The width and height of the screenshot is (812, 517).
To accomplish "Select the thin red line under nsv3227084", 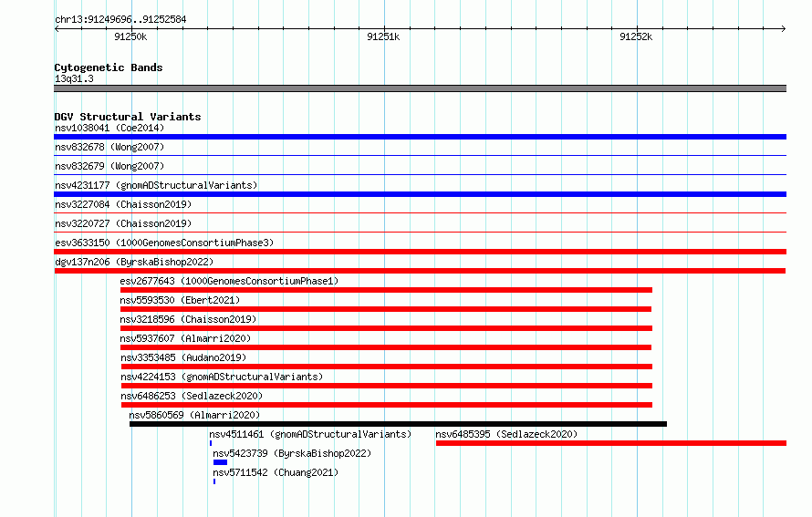I will pos(420,212).
